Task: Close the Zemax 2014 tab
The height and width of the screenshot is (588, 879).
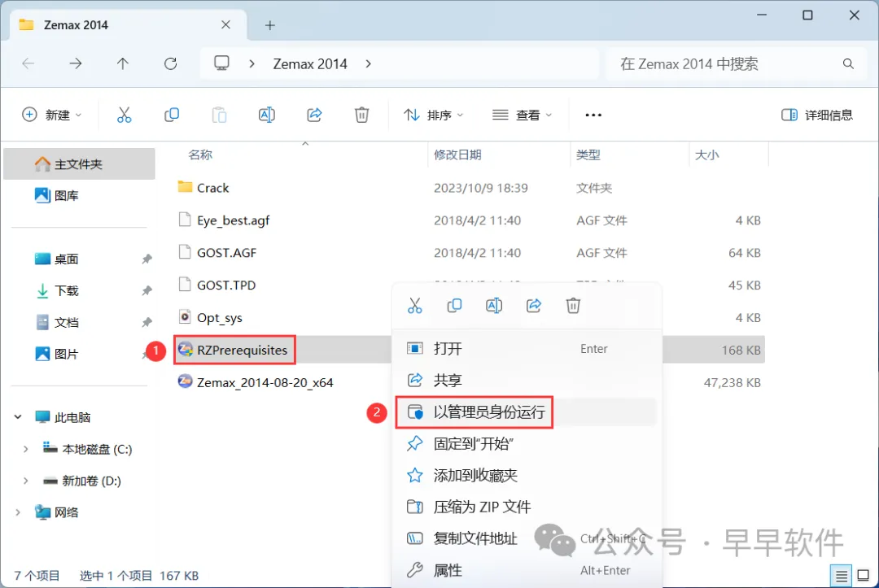Action: pos(225,24)
